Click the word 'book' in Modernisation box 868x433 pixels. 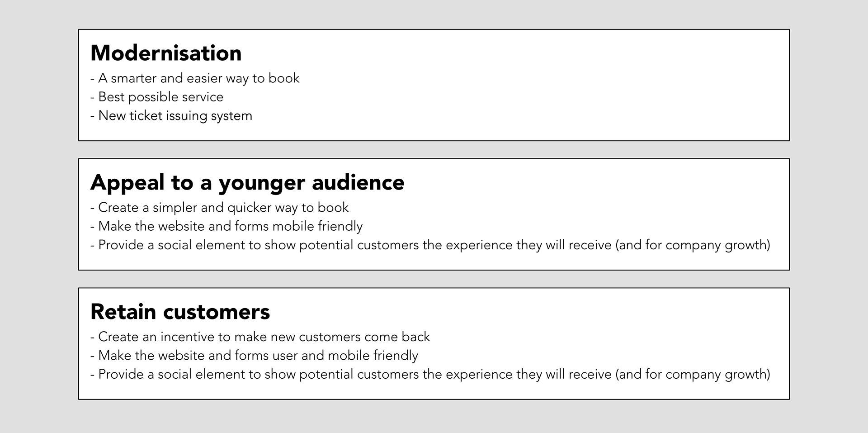pyautogui.click(x=284, y=78)
